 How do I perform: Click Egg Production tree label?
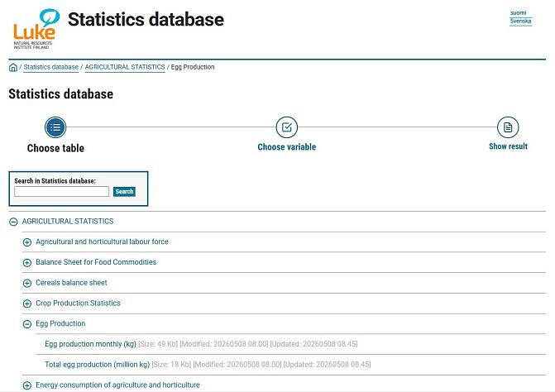click(60, 323)
